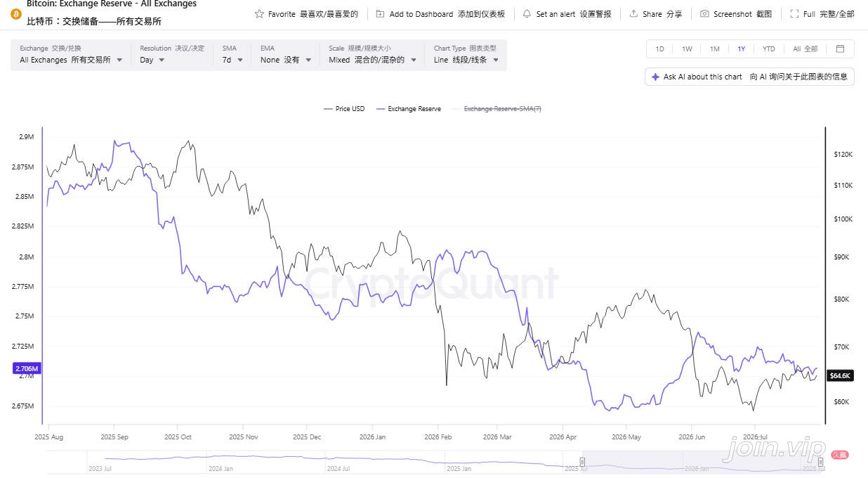This screenshot has height=478, width=868.
Task: Click the Full screen expand icon
Action: click(794, 14)
